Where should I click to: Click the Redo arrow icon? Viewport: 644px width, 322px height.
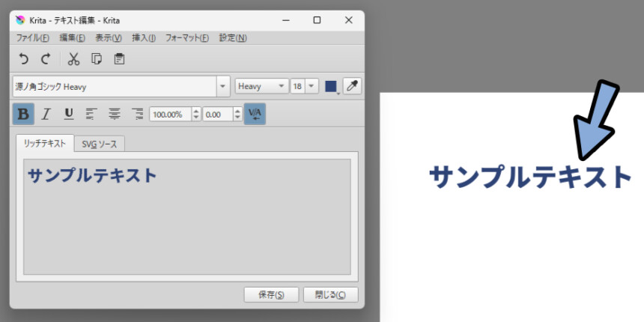click(x=45, y=59)
